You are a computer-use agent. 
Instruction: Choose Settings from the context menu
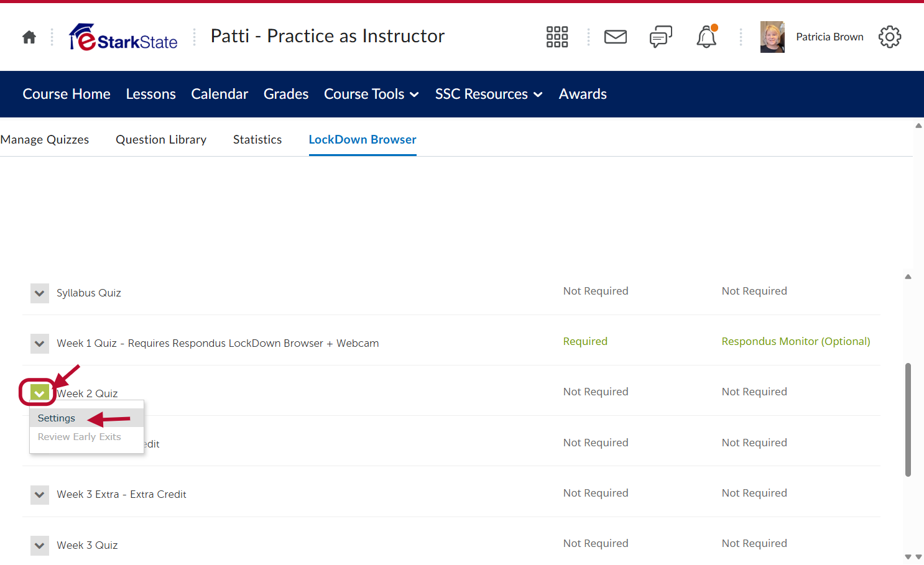[86, 418]
